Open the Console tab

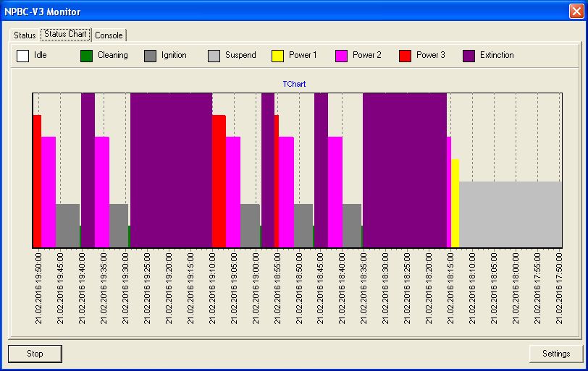point(109,35)
